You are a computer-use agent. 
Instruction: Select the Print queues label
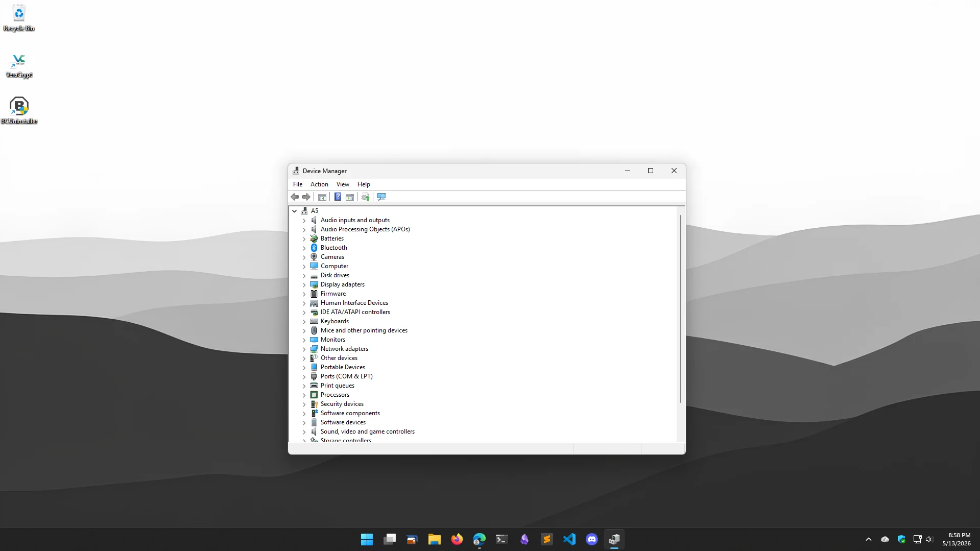point(338,386)
